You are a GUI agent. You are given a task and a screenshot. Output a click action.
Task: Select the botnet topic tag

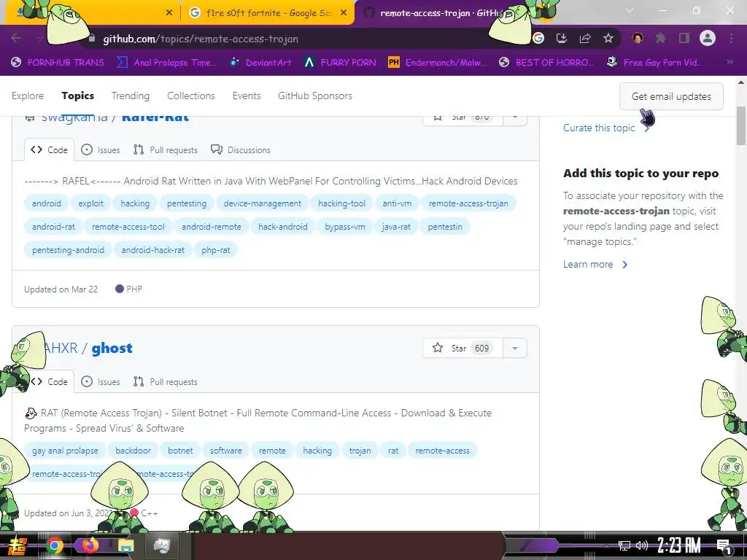[180, 451]
